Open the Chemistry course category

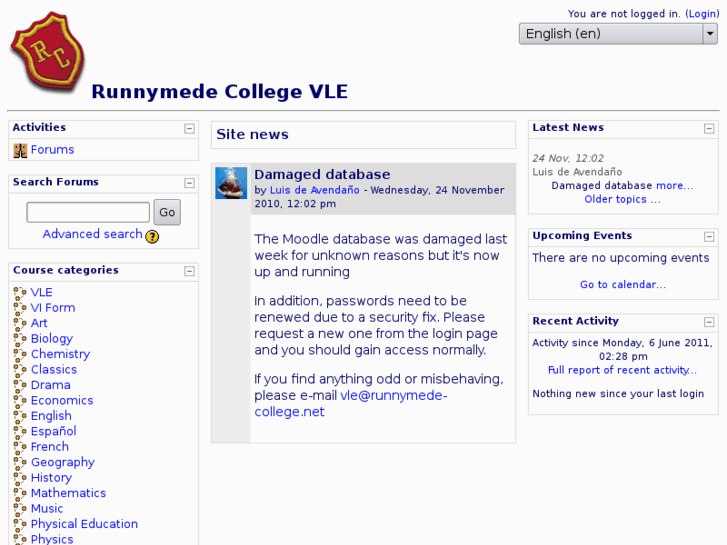[60, 354]
